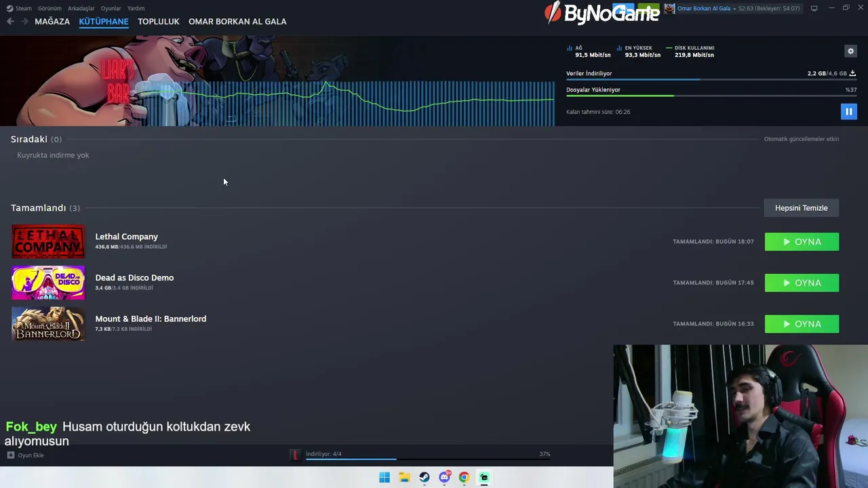Open the İndiriliyor: 4/4 download status
Screen dimensions: 868x488
click(x=323, y=454)
